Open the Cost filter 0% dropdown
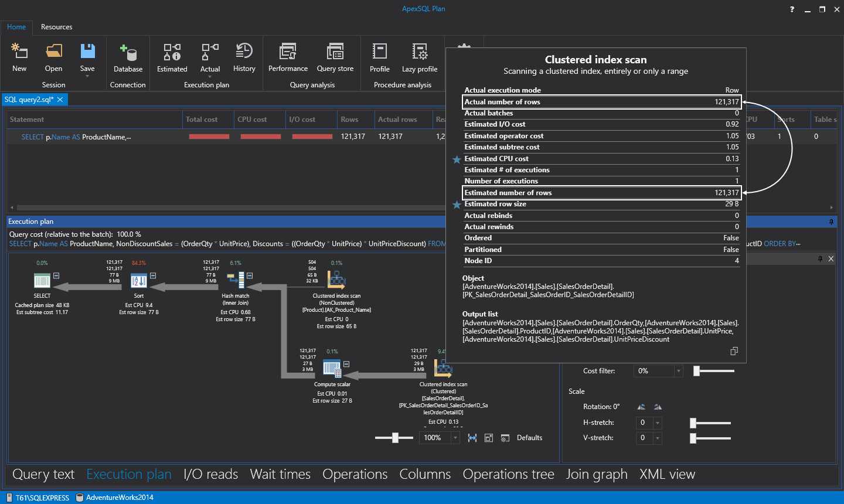844x504 pixels. [679, 371]
